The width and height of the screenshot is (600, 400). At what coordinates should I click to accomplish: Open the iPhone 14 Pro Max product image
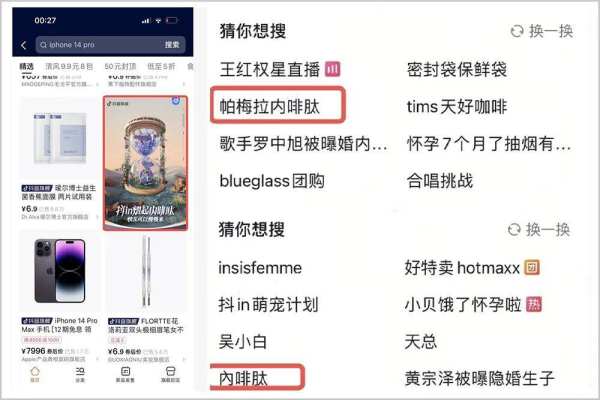click(60, 271)
